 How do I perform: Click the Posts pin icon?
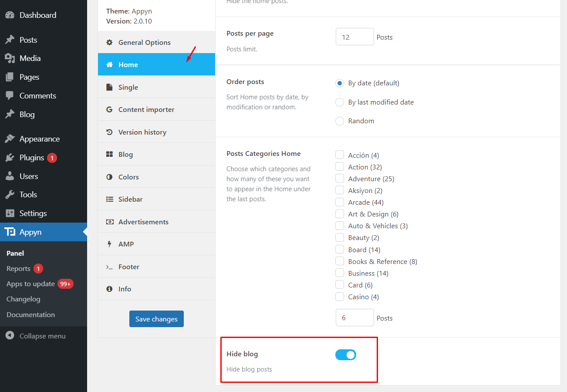pyautogui.click(x=10, y=40)
